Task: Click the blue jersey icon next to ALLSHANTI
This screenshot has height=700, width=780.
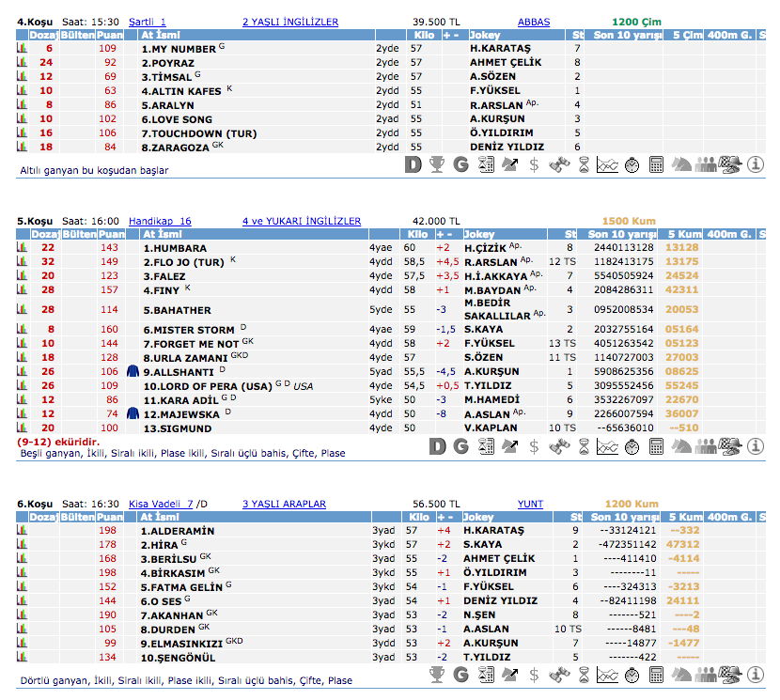Action: pos(133,372)
